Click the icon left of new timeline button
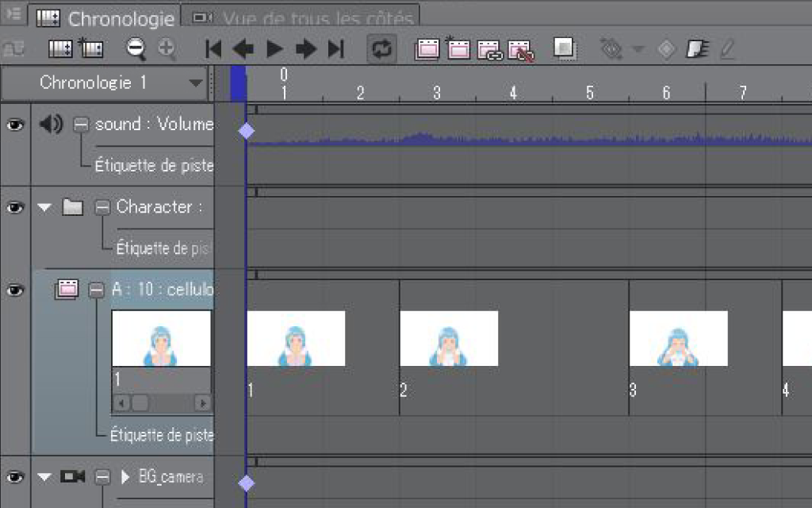This screenshot has width=812, height=508. (14, 49)
